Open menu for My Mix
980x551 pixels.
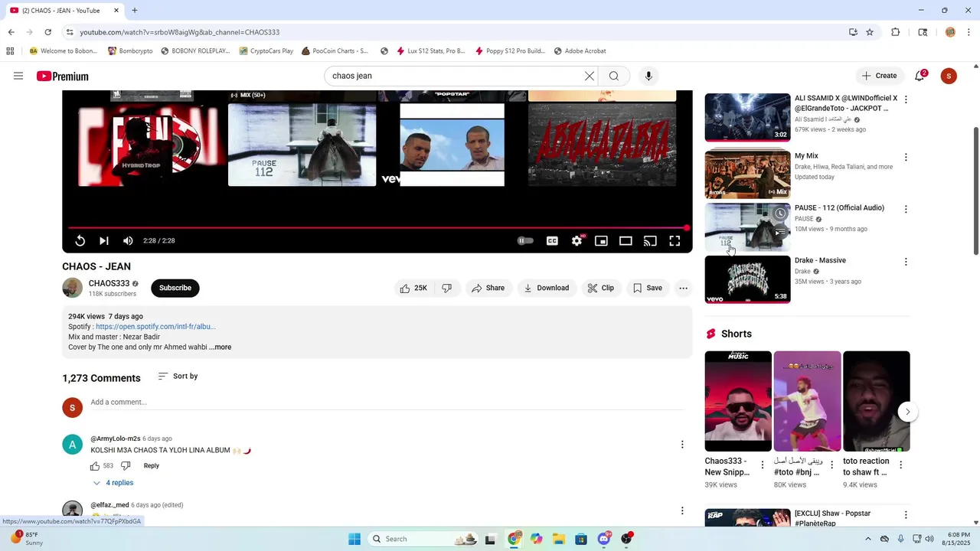point(906,157)
